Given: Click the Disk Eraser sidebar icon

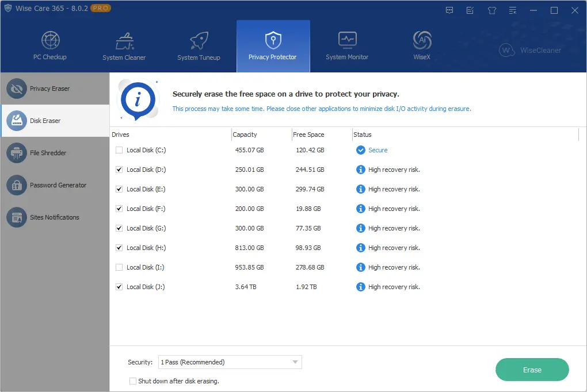Looking at the screenshot, I should pyautogui.click(x=17, y=121).
